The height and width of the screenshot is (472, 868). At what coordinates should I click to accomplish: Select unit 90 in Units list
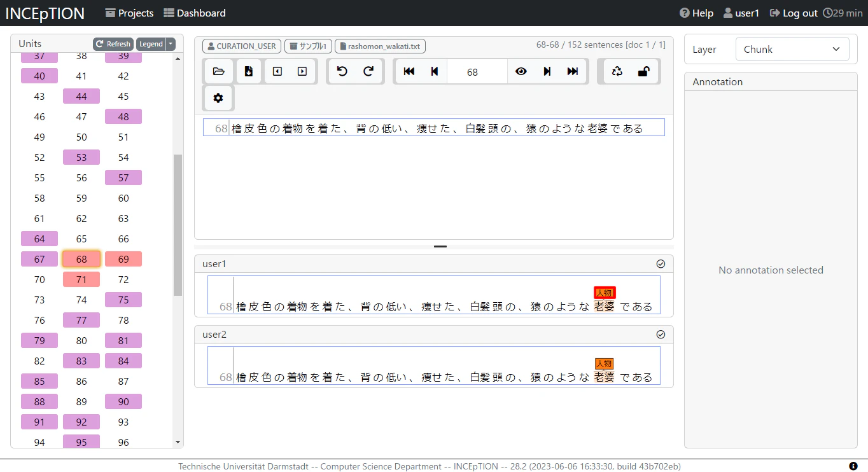click(123, 401)
